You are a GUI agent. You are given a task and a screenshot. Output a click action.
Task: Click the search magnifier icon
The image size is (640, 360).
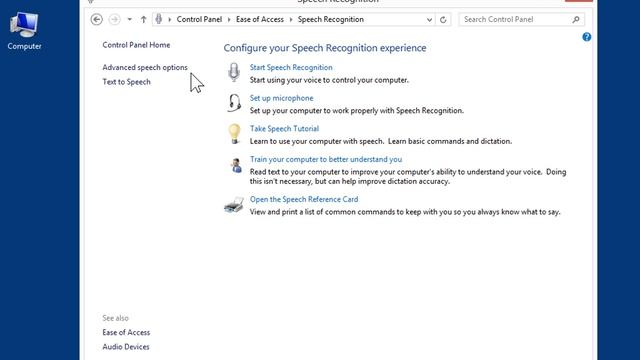pyautogui.click(x=576, y=19)
